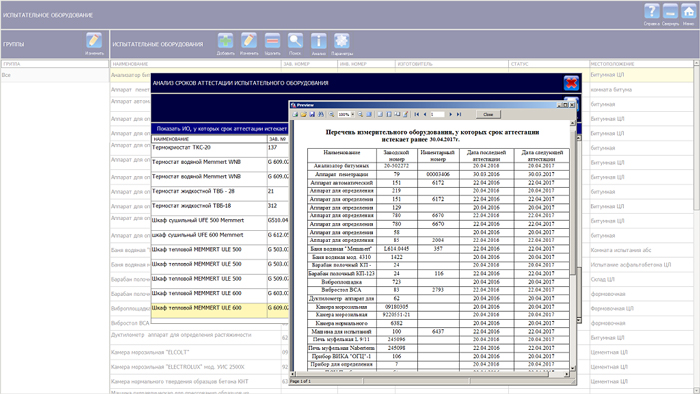
Task: Open the Анализ info icon
Action: (318, 41)
